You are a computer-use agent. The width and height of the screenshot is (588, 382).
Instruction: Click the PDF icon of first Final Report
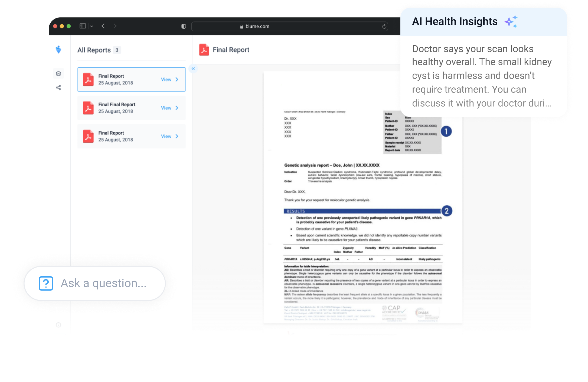tap(88, 80)
